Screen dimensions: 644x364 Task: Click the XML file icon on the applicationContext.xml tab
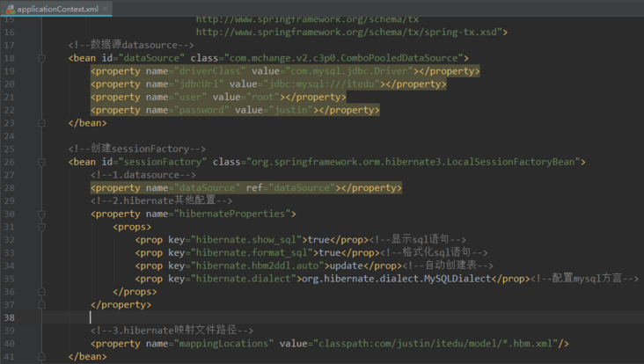[x=11, y=9]
